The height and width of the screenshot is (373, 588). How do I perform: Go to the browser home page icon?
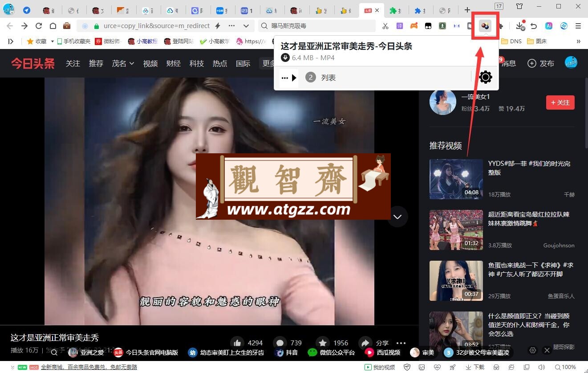(x=53, y=26)
